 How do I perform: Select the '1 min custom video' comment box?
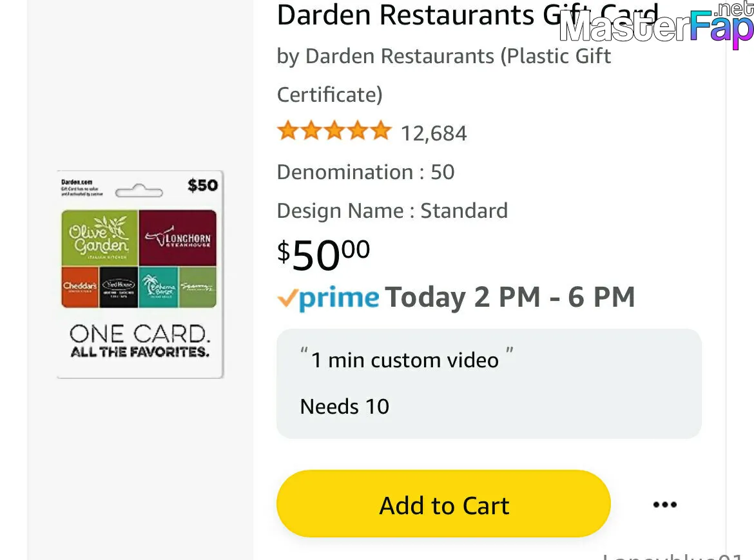click(488, 383)
